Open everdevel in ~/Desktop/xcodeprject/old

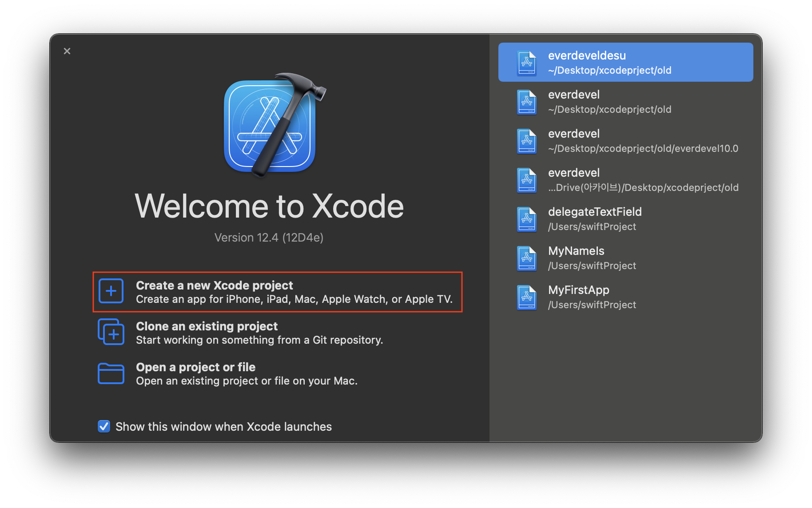(x=625, y=101)
